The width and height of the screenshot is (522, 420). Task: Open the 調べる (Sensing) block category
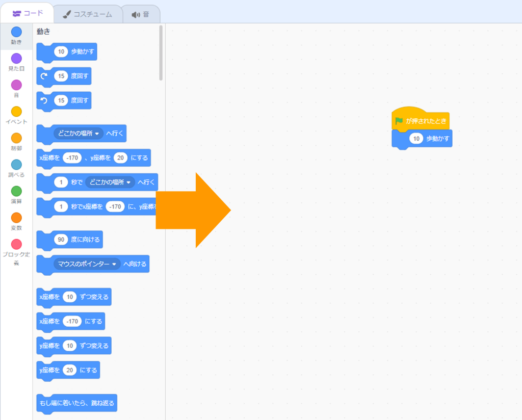pyautogui.click(x=16, y=165)
